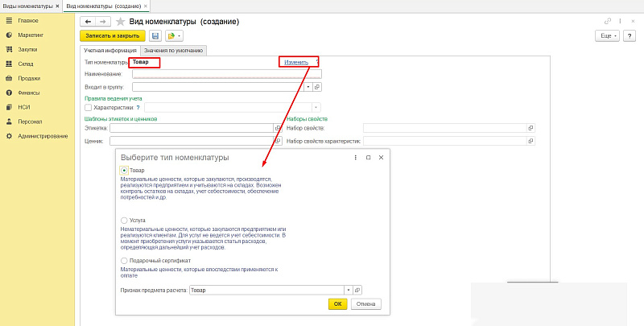Enable the Характеристики checkbox

[x=88, y=107]
